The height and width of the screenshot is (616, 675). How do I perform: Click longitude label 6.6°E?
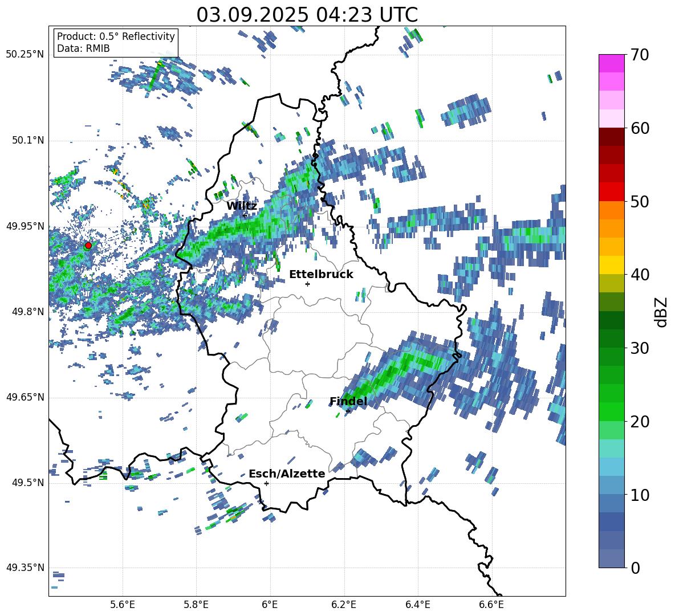click(x=491, y=605)
